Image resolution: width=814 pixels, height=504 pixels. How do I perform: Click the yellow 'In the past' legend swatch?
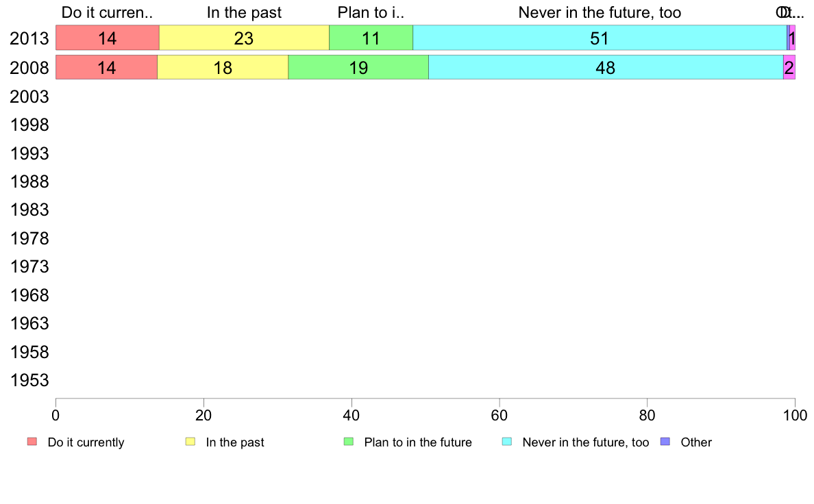(190, 442)
